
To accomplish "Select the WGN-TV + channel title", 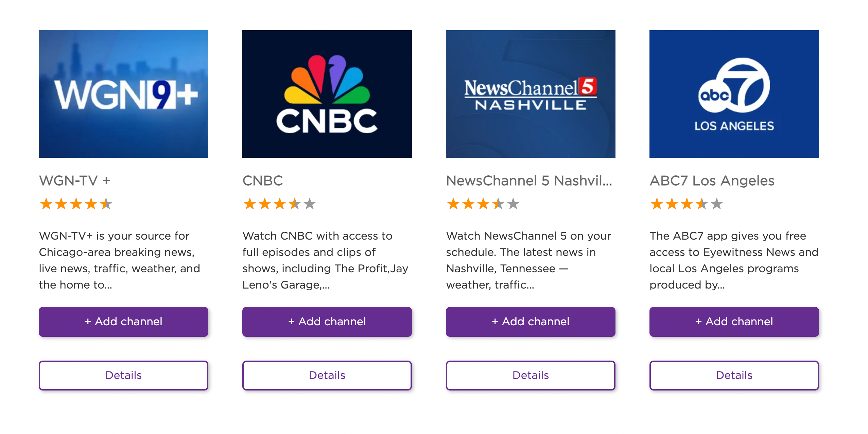I will pyautogui.click(x=75, y=181).
